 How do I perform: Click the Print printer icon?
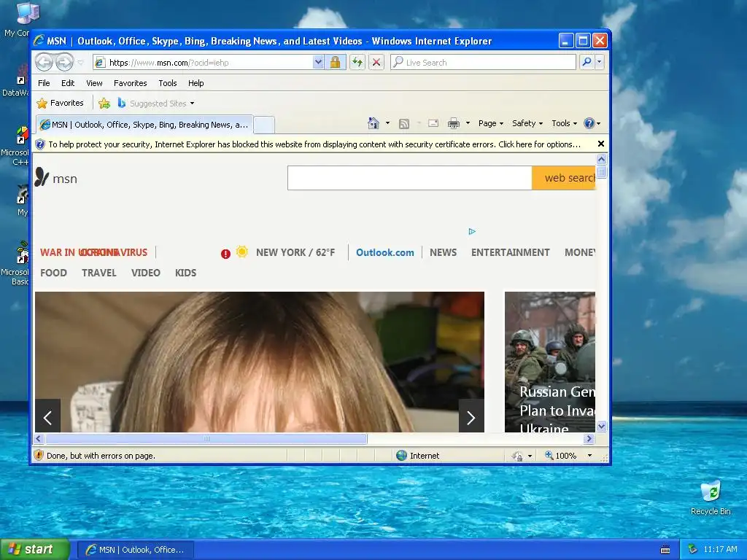point(454,124)
